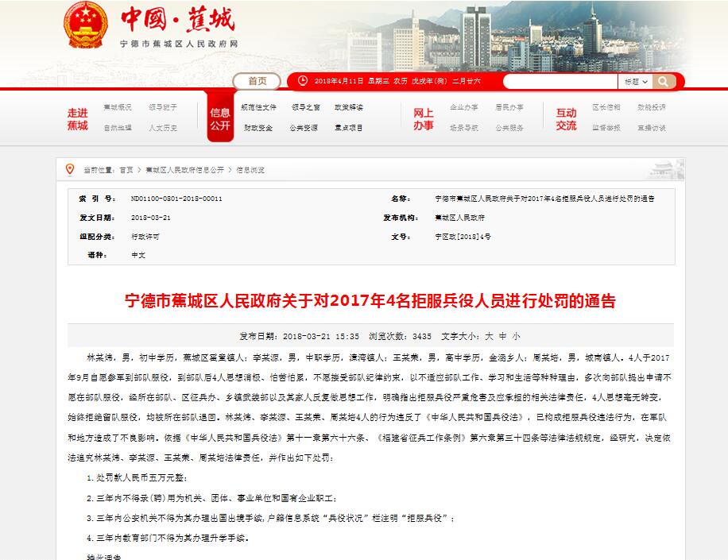Viewport: 728px width, 560px height.
Task: Click 首页 in the breadcrumb trail
Action: 126,170
